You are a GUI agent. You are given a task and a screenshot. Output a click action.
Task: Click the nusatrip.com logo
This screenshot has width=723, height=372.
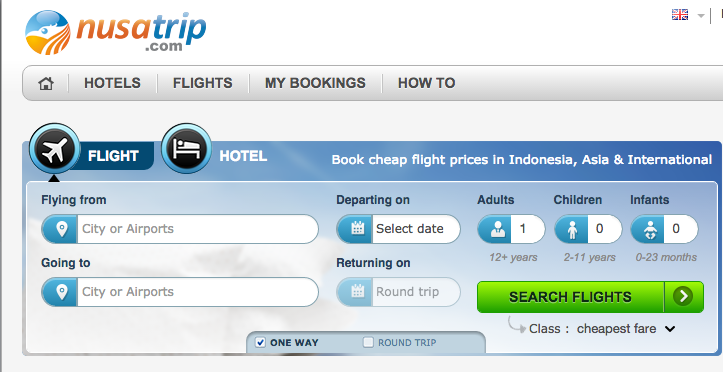click(116, 32)
